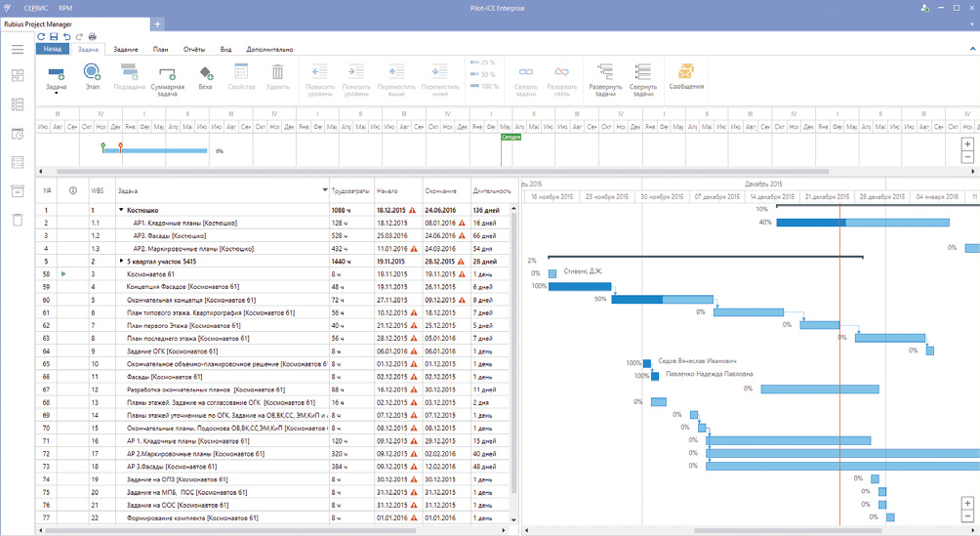The image size is (980, 536).
Task: Zoom in Gantt chart with bottom plus button
Action: click(967, 504)
